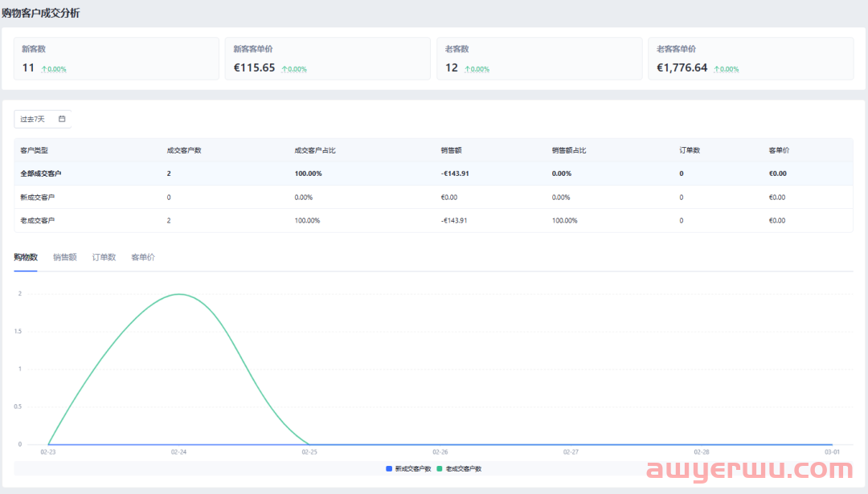Toggle the 老成交客户数 legend series
Viewport: 868px width, 494px height.
pyautogui.click(x=463, y=468)
